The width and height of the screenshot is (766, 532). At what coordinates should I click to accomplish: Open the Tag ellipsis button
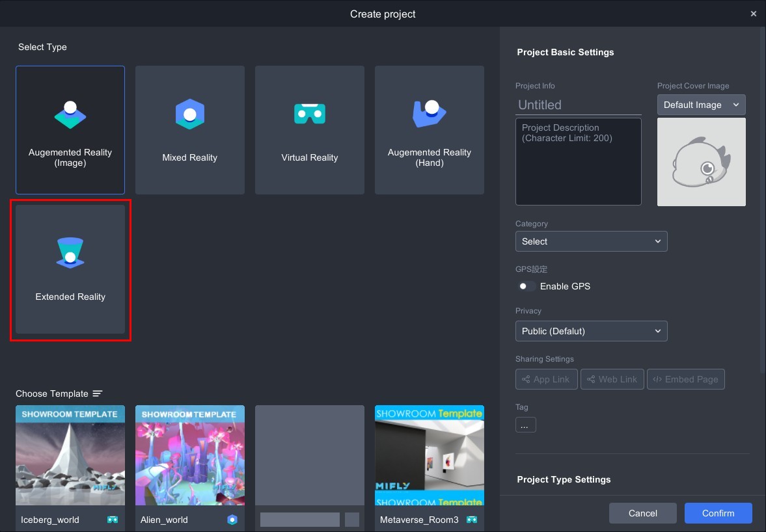pyautogui.click(x=525, y=425)
